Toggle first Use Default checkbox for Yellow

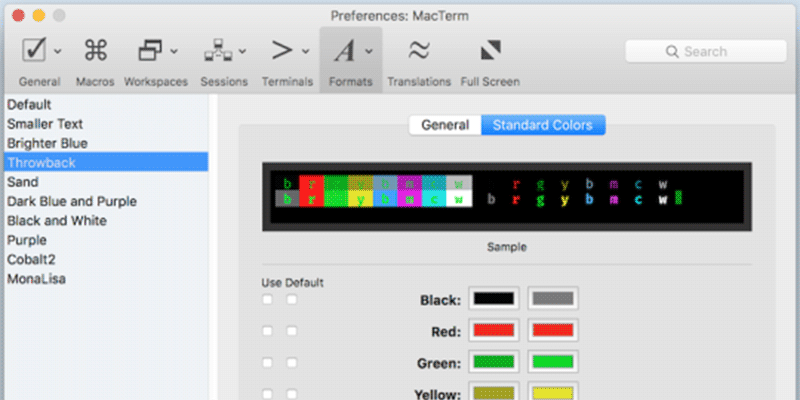(x=267, y=393)
